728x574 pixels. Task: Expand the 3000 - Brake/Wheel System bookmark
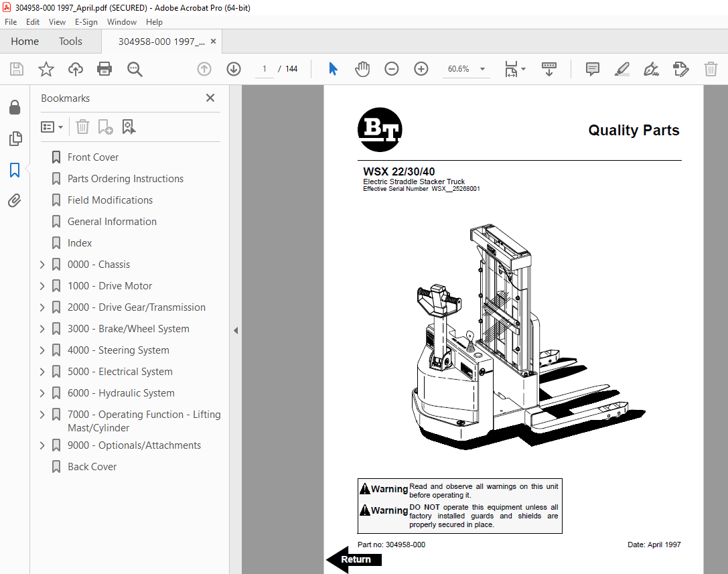(42, 329)
